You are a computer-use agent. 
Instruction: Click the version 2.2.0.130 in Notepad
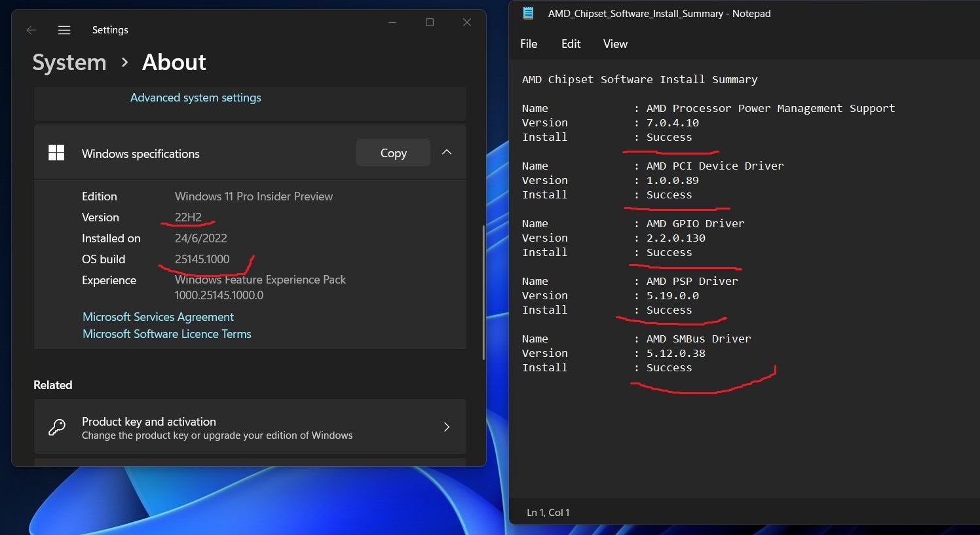(676, 238)
